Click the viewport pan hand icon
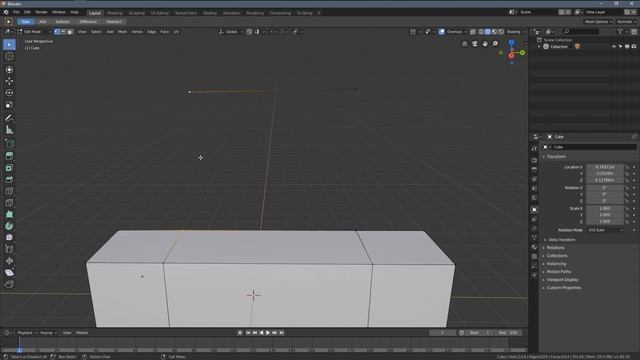640x360 pixels. click(485, 44)
